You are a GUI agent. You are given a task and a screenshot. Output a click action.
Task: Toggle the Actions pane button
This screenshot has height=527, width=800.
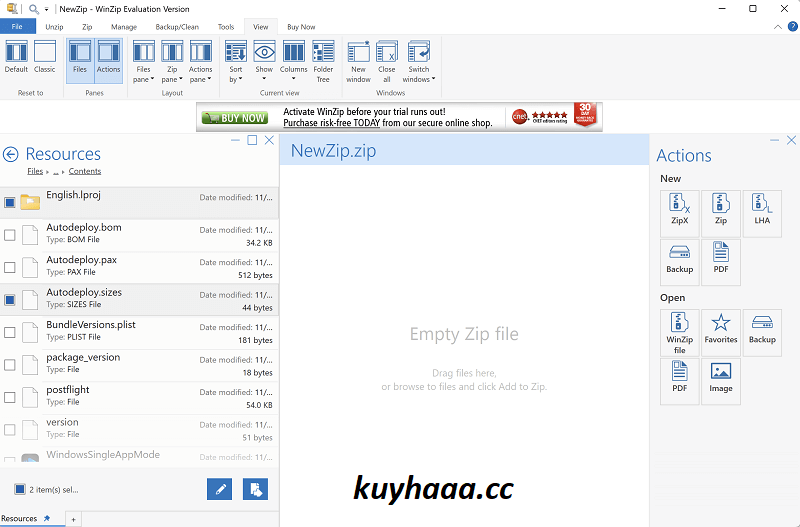point(109,61)
